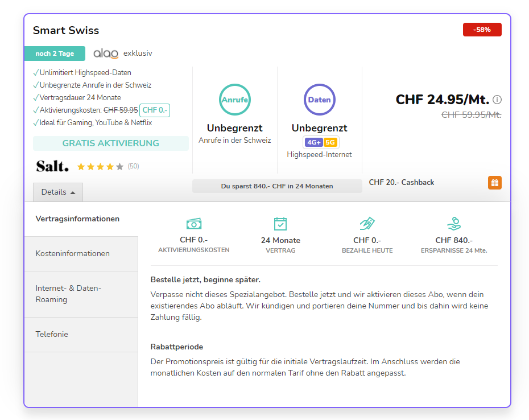
Task: Click the Gratis Aktivierung banner
Action: tap(111, 143)
